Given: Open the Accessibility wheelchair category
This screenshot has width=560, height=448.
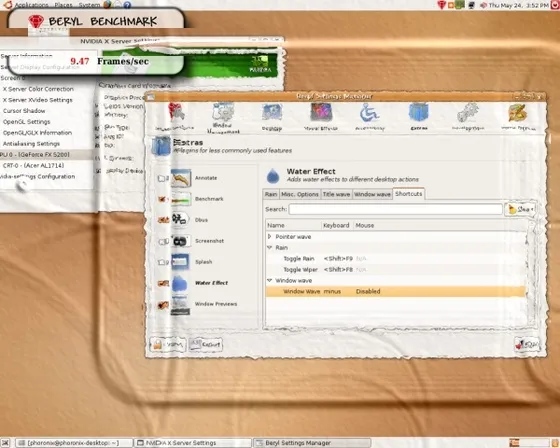Looking at the screenshot, I should pyautogui.click(x=369, y=113).
